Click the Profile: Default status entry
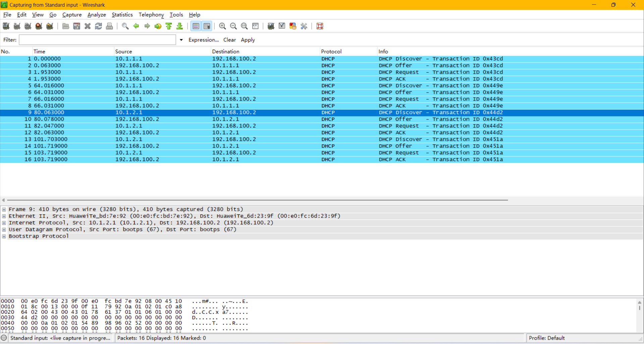 (x=546, y=338)
